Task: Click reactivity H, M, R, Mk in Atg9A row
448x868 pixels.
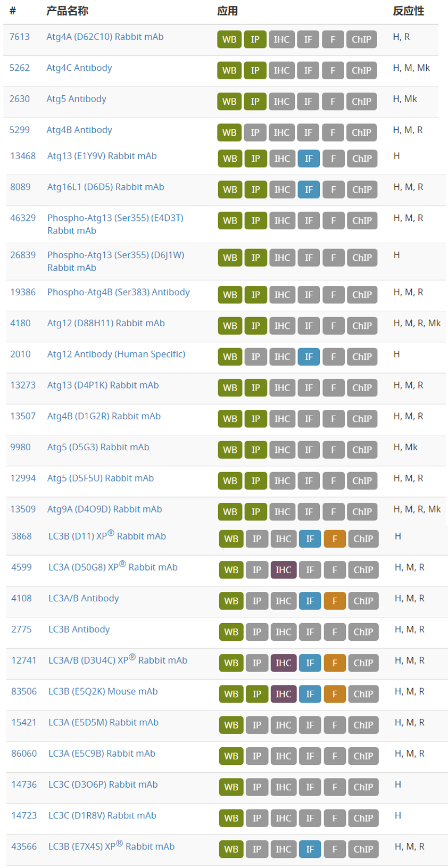Action: point(417,509)
